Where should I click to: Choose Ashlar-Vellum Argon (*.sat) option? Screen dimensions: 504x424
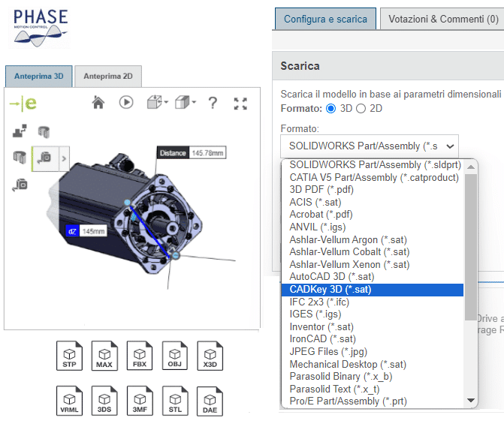click(373, 239)
